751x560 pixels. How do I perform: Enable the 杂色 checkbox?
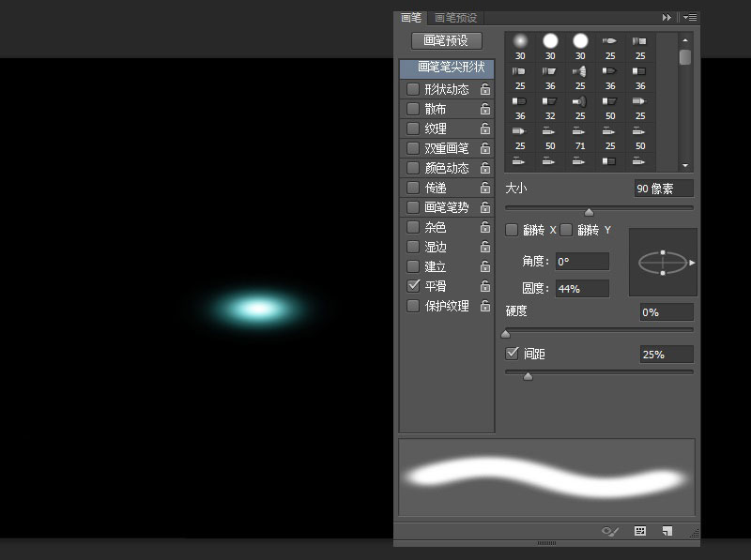(x=413, y=227)
